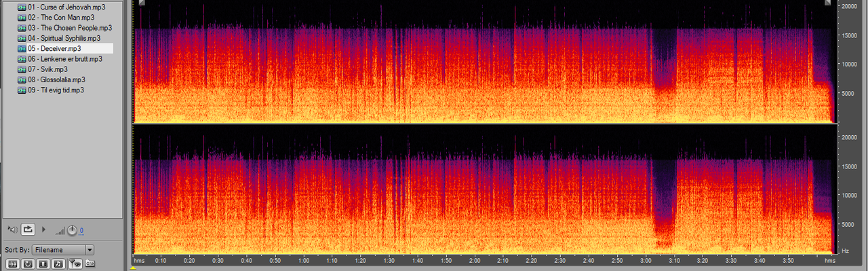Toggle loop play button in file panel
This screenshot has height=271, width=868.
pos(28,230)
